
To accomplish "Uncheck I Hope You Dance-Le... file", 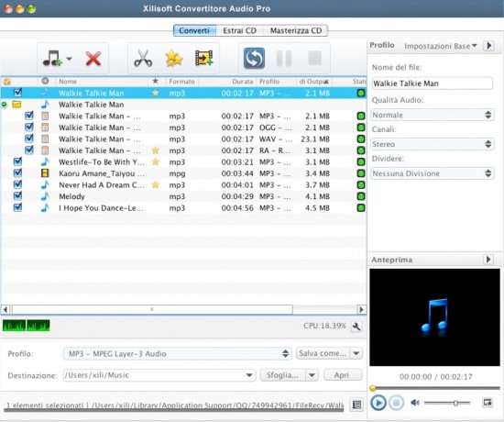I will 17,207.
